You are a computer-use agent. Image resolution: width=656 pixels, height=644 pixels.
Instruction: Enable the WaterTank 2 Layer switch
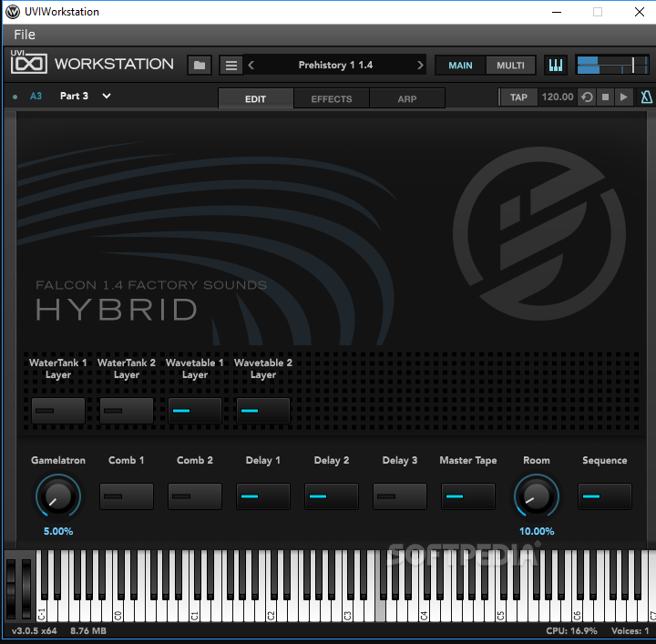click(x=127, y=411)
